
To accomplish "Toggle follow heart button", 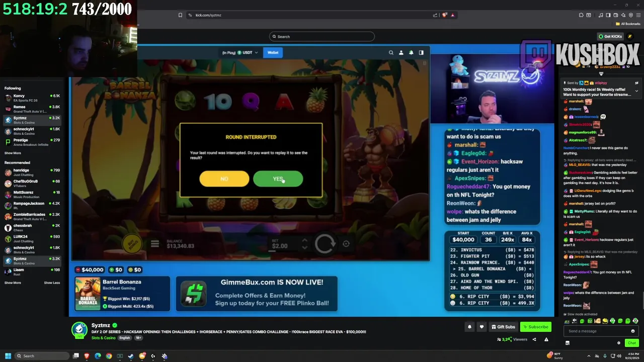I will 481,327.
